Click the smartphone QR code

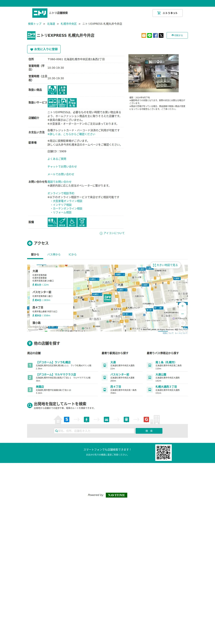point(163,453)
